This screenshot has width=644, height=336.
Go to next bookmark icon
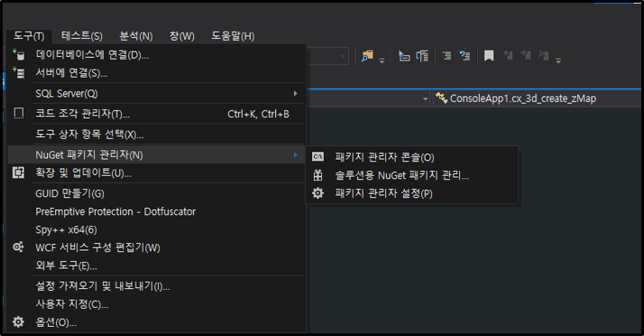[x=526, y=55]
